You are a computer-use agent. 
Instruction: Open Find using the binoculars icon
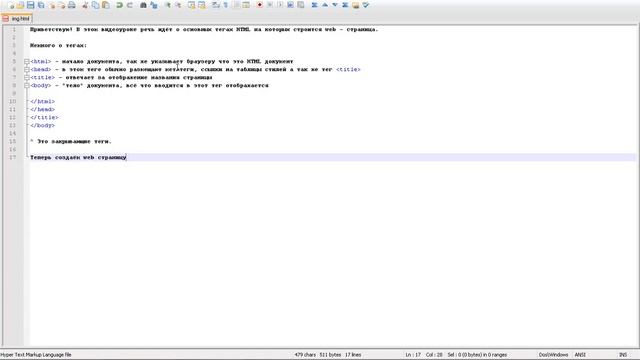pyautogui.click(x=143, y=5)
